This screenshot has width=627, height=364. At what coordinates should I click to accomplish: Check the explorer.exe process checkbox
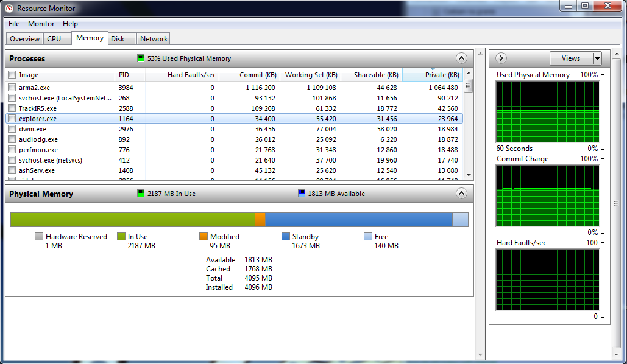12,119
